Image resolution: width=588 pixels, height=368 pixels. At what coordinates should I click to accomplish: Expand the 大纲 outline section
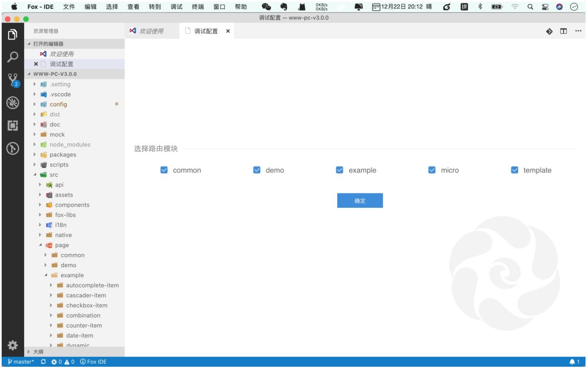coord(38,352)
